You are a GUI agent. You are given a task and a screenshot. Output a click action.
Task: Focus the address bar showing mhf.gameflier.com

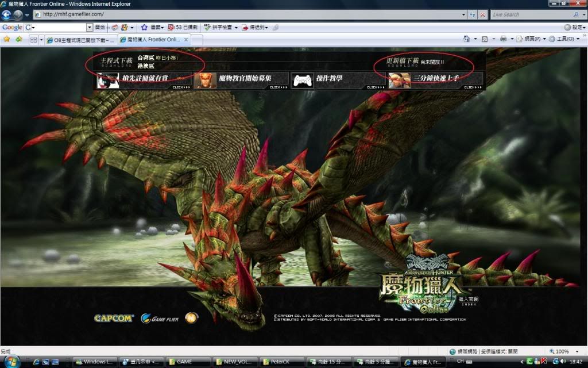[247, 14]
